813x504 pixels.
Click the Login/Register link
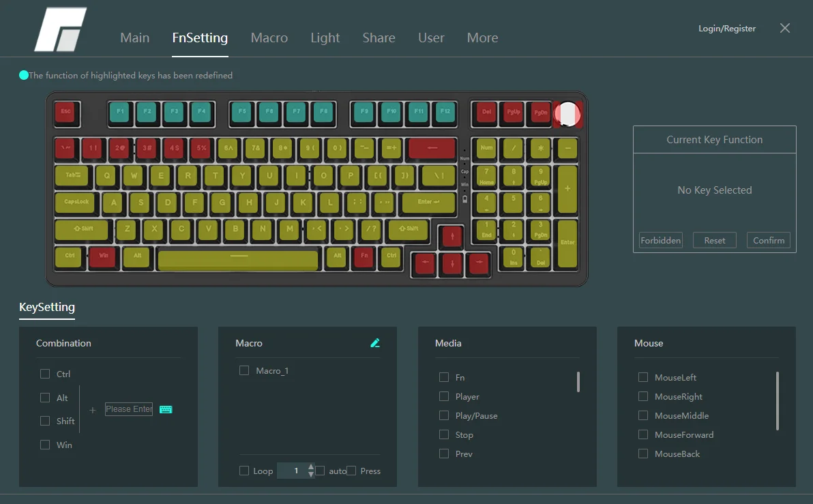(x=727, y=29)
